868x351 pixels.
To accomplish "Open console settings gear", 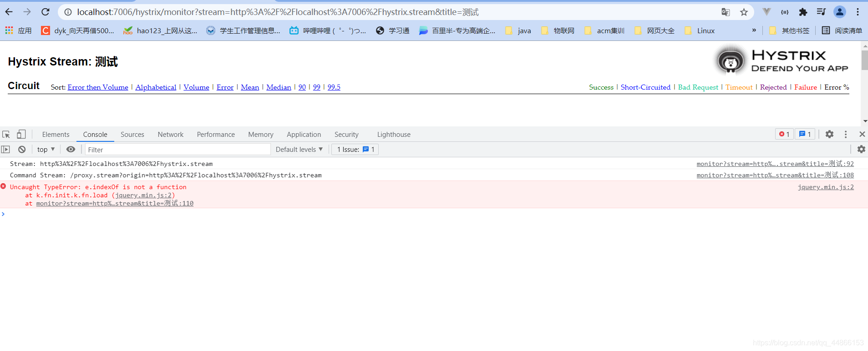I will point(861,150).
